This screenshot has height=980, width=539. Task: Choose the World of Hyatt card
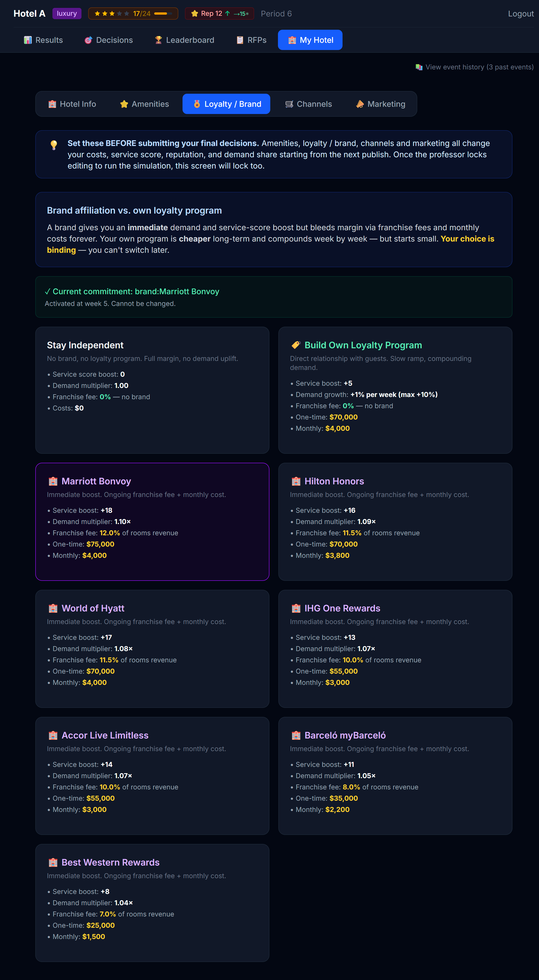tap(152, 649)
